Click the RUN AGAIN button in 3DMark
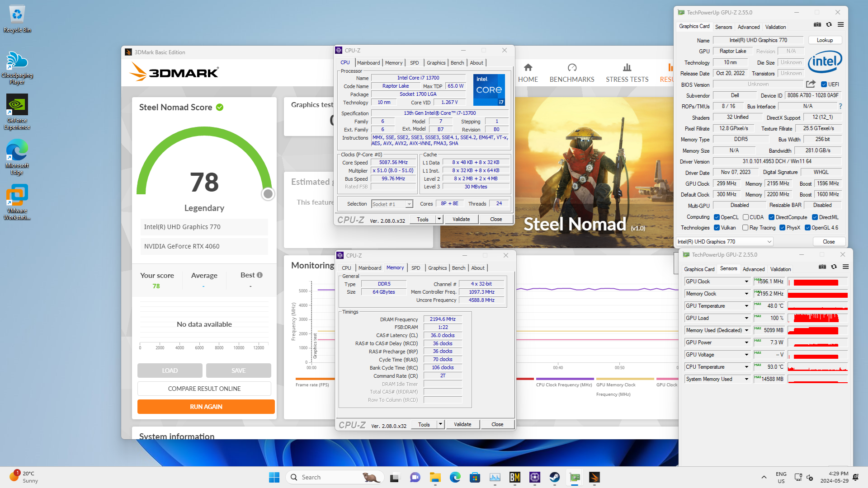The height and width of the screenshot is (488, 868). coord(206,407)
